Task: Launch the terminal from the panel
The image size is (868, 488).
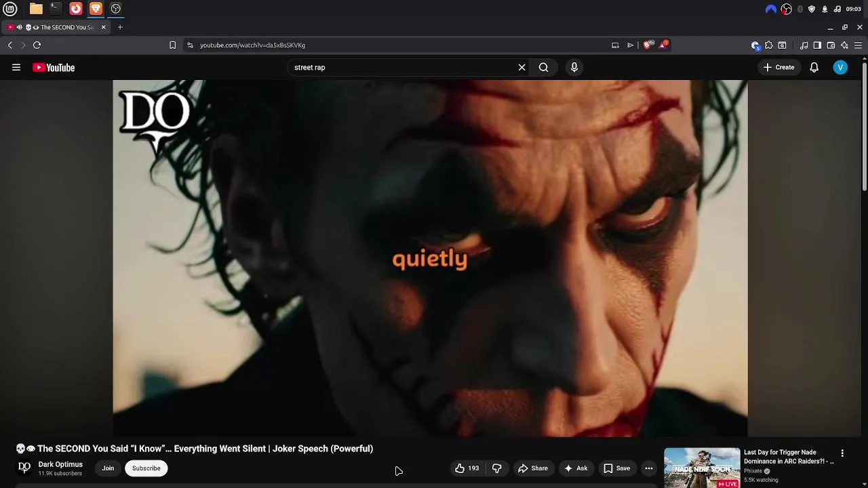Action: (56, 9)
